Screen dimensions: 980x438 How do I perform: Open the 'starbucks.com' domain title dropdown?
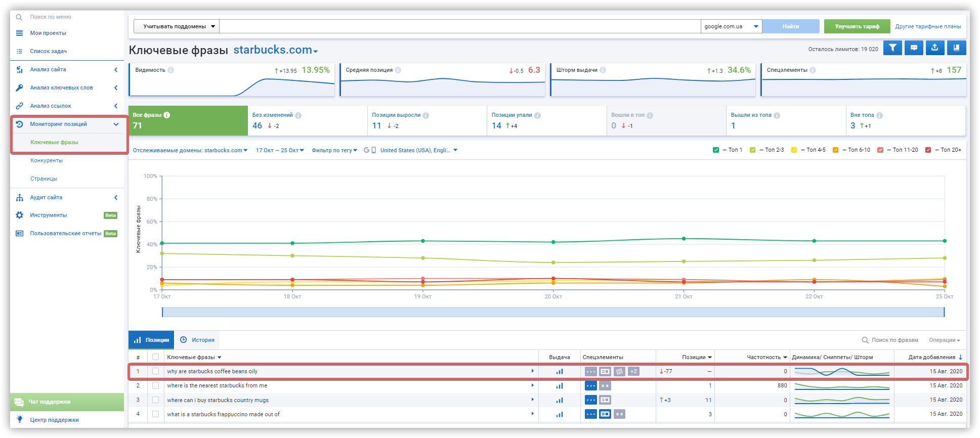click(x=276, y=50)
